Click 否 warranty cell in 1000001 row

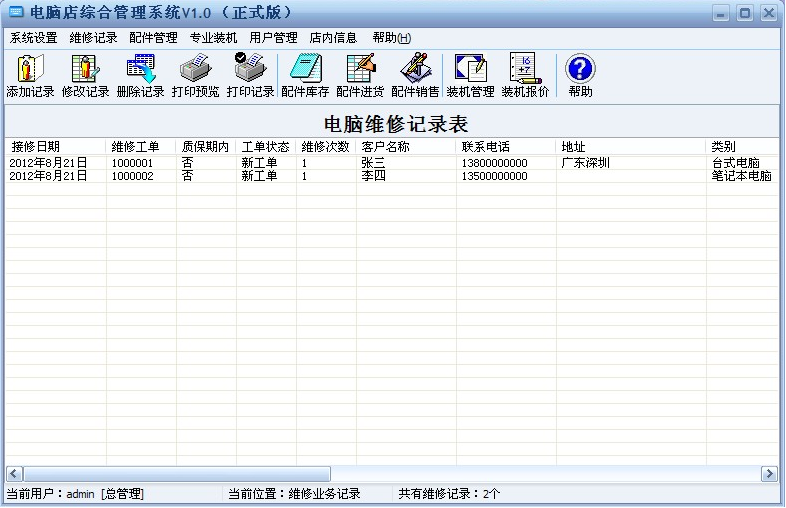coord(187,163)
